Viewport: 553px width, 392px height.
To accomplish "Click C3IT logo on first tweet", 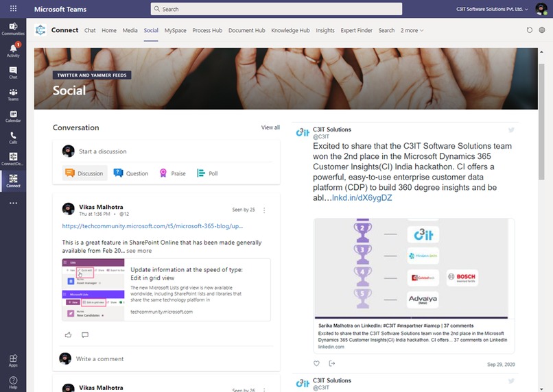I will (x=303, y=132).
